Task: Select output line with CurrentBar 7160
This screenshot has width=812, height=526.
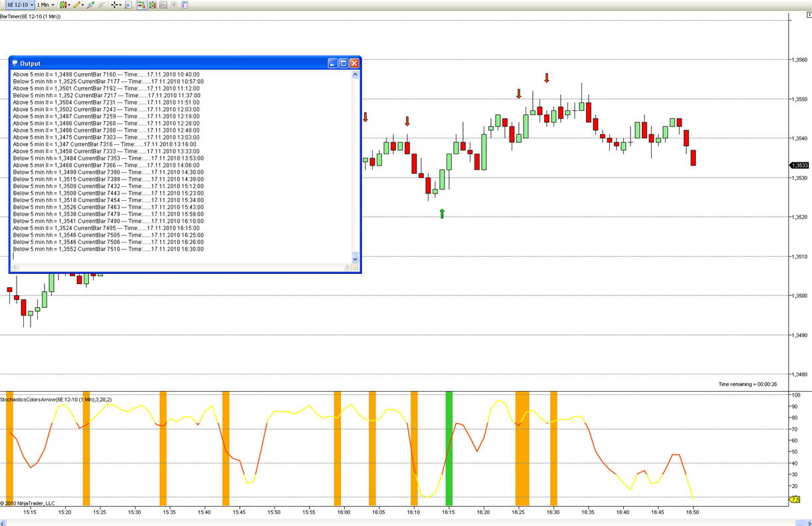Action: click(106, 74)
